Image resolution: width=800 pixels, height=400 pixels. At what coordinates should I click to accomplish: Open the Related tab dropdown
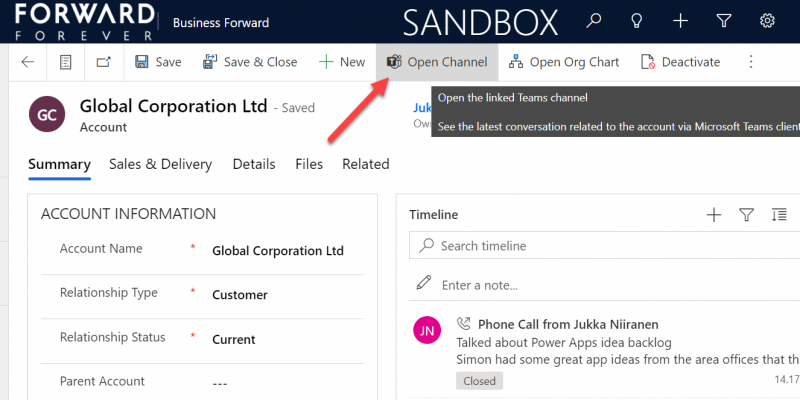pos(365,164)
